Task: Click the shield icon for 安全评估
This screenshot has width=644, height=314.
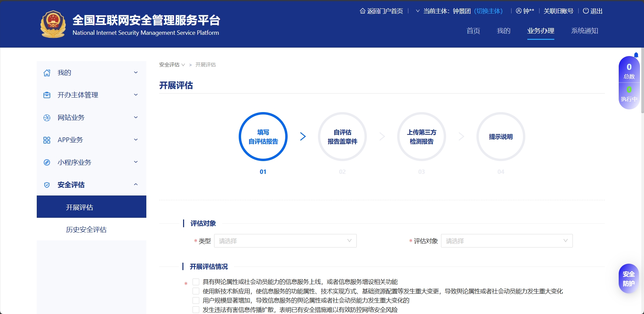Action: (x=47, y=185)
